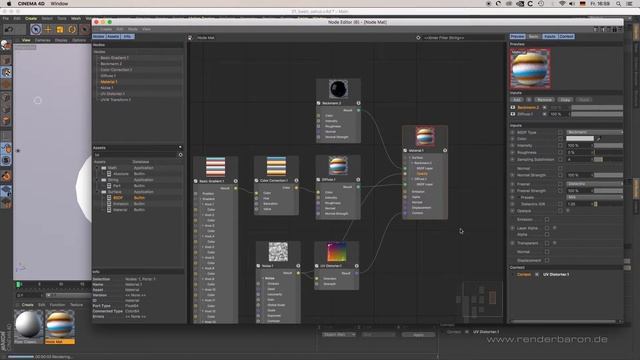Open the BSDF Type Beckmann dropdown
This screenshot has width=640, height=360.
(x=595, y=132)
